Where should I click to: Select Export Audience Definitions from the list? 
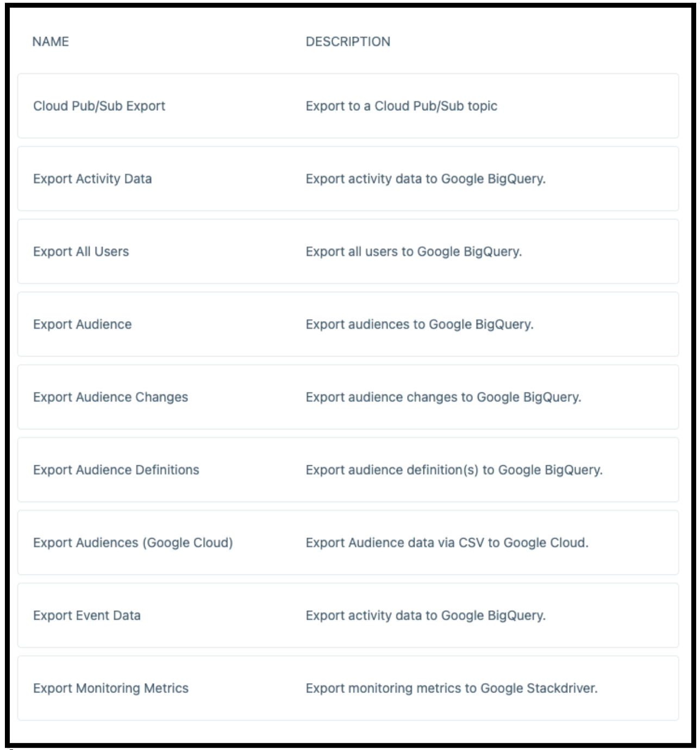click(x=116, y=470)
